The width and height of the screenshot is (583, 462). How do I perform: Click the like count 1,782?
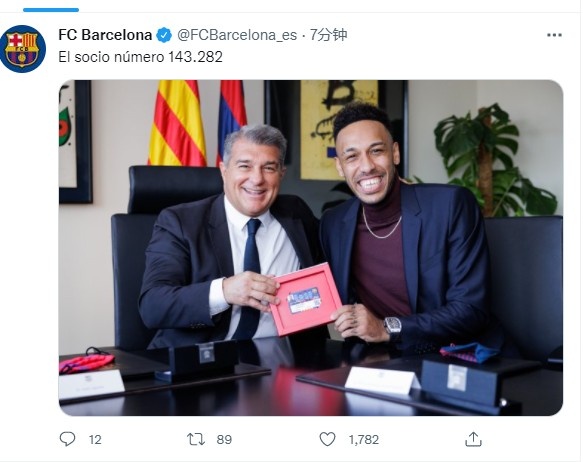click(x=364, y=440)
